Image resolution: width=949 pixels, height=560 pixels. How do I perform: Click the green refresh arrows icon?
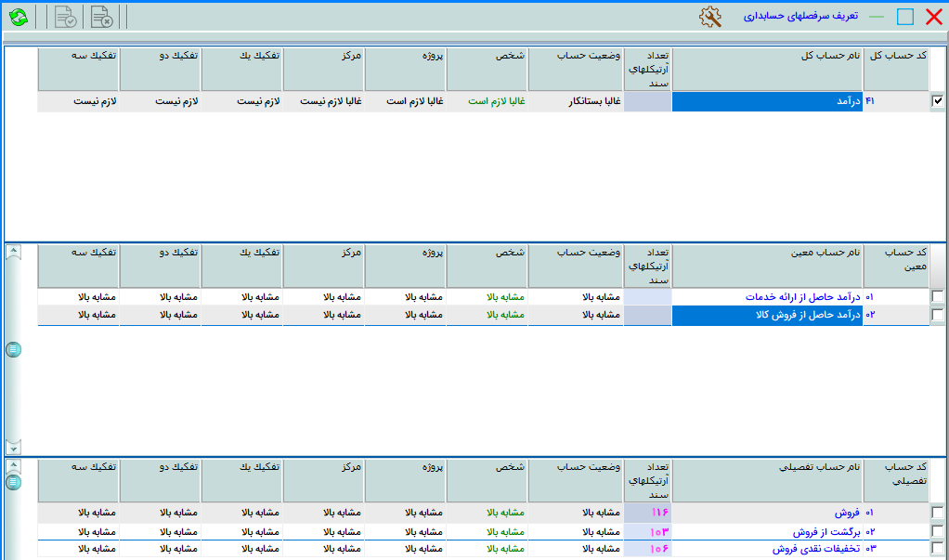tap(19, 17)
